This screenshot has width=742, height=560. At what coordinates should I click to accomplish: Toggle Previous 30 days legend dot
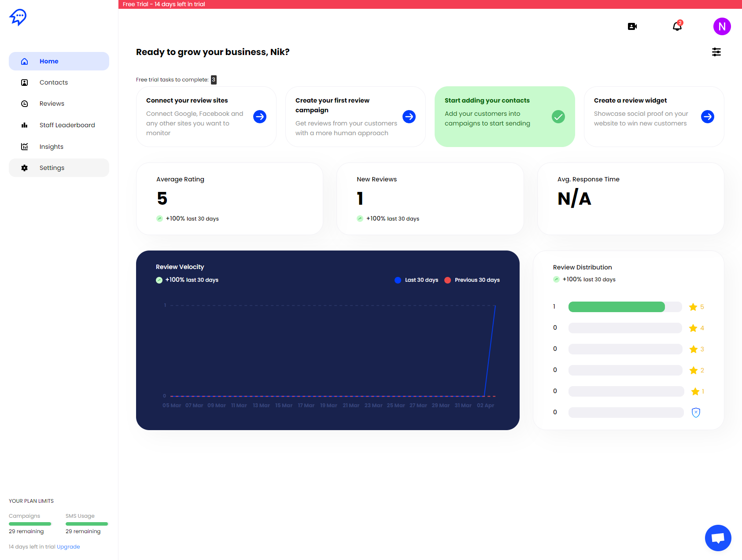[447, 280]
